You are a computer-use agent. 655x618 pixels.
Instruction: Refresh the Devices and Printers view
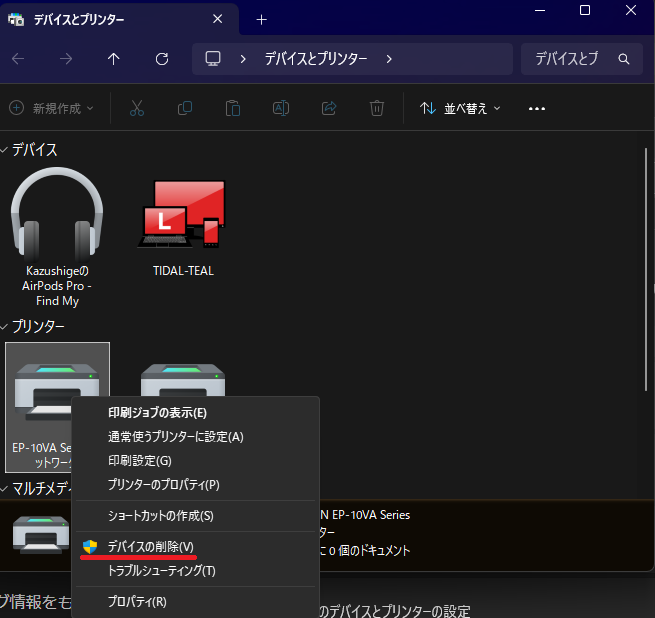[x=162, y=59]
